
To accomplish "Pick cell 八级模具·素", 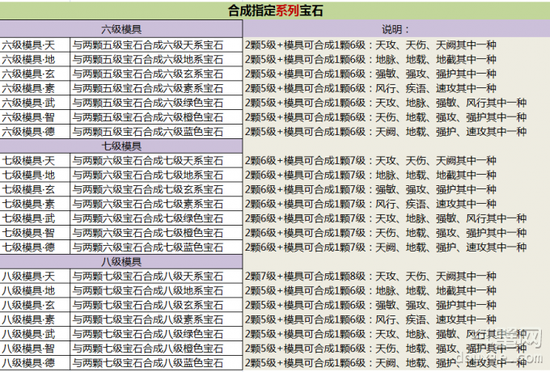I will [x=35, y=319].
